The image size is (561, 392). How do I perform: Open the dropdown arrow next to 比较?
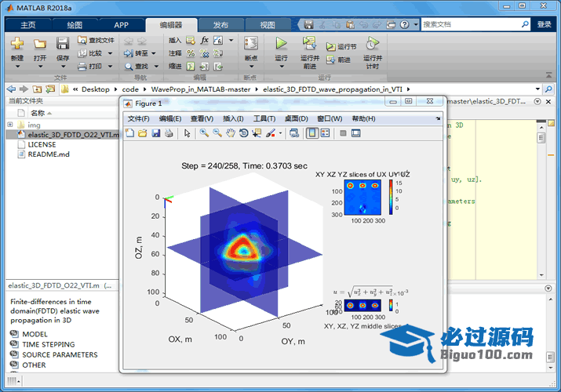tap(110, 53)
